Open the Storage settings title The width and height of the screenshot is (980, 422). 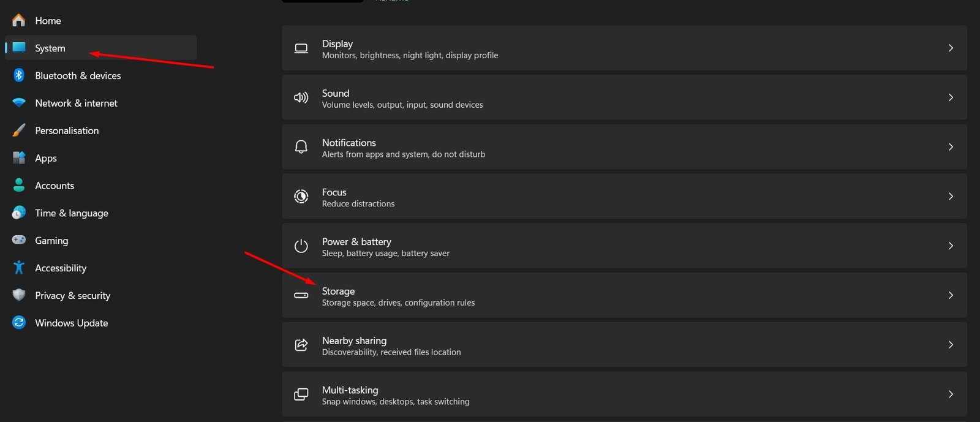click(x=338, y=291)
